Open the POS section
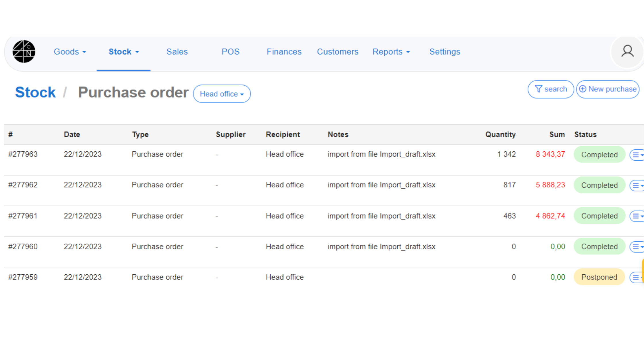This screenshot has height=362, width=644. tap(230, 52)
